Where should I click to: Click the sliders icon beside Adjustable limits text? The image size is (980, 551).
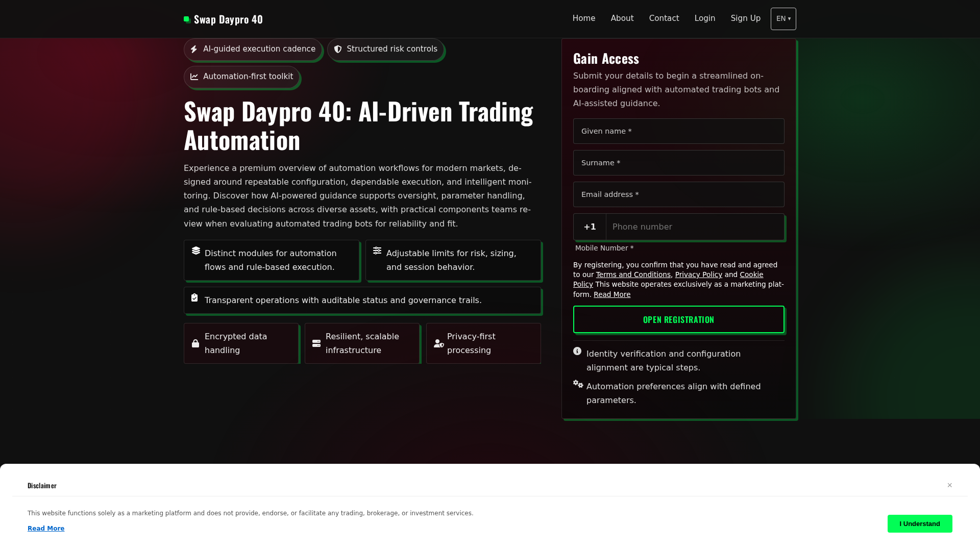(x=377, y=250)
